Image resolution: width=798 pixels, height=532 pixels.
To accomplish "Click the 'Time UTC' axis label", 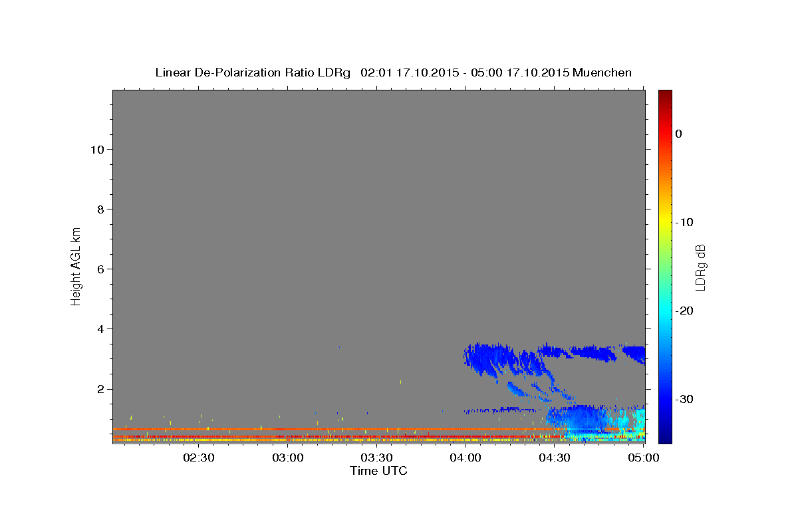I will click(378, 471).
